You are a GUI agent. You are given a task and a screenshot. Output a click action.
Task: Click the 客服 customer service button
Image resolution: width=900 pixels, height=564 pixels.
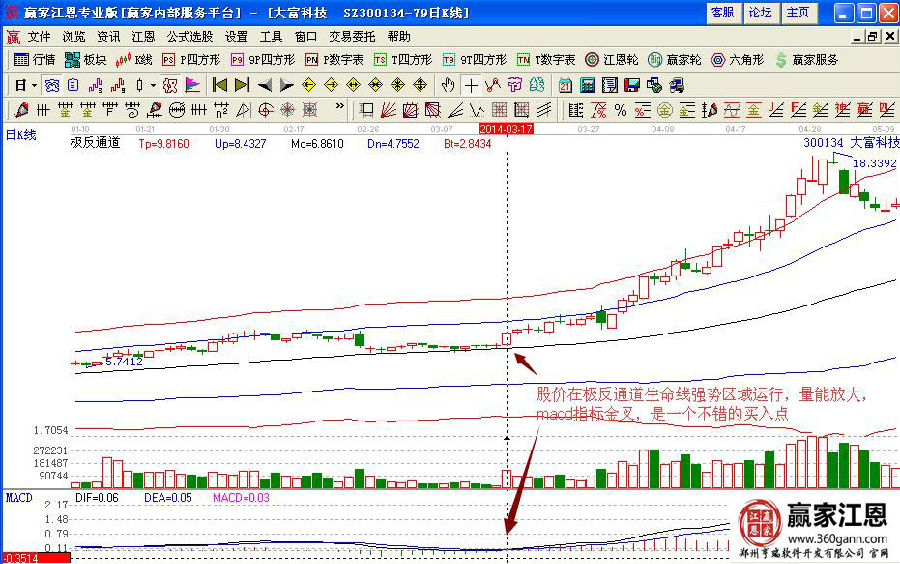point(722,13)
